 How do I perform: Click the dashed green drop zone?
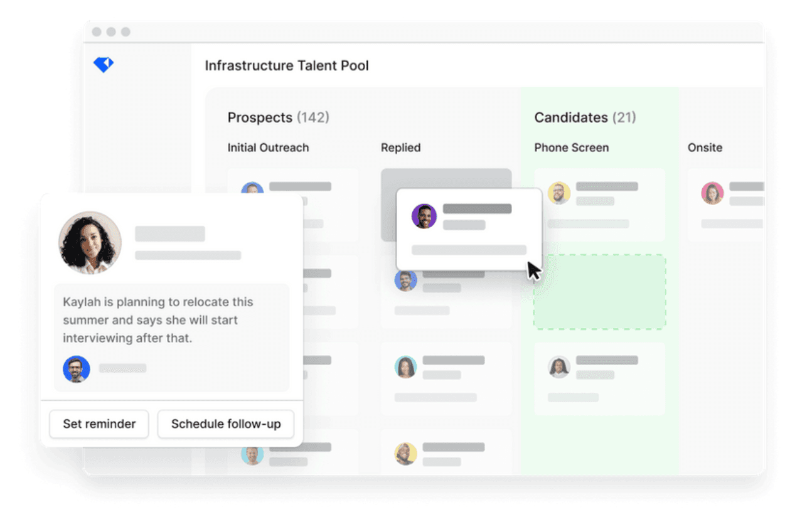(x=599, y=290)
